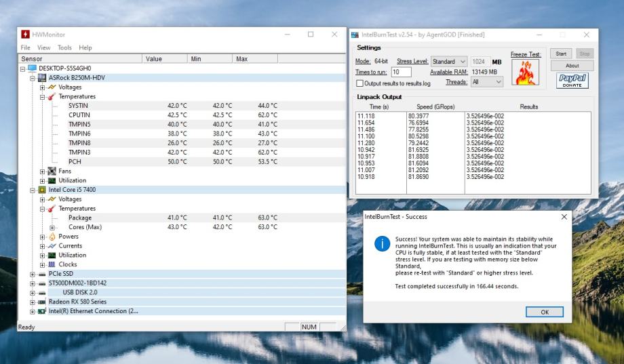The width and height of the screenshot is (624, 364).
Task: Click the Intel Ethernet Connection adapter icon
Action: 42,311
